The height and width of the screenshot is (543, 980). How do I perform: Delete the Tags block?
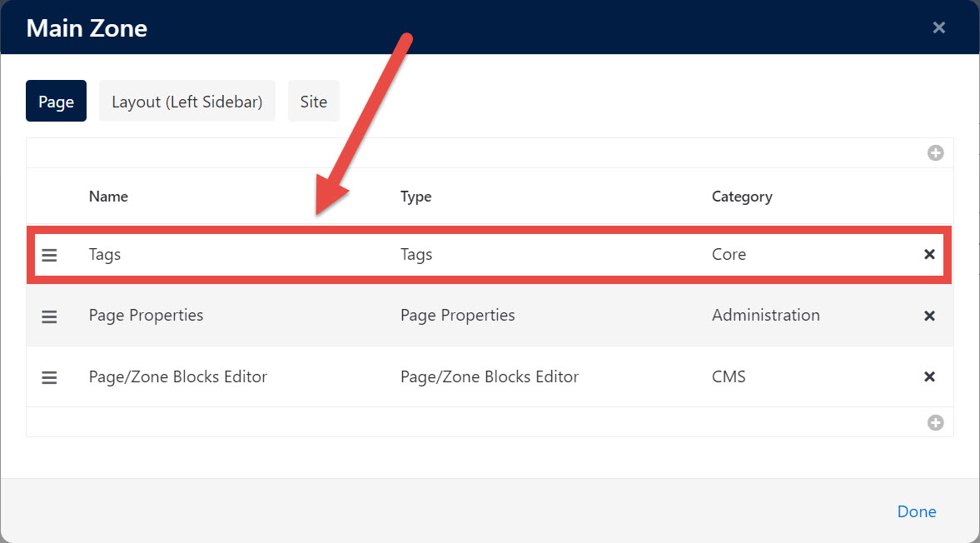pos(929,254)
